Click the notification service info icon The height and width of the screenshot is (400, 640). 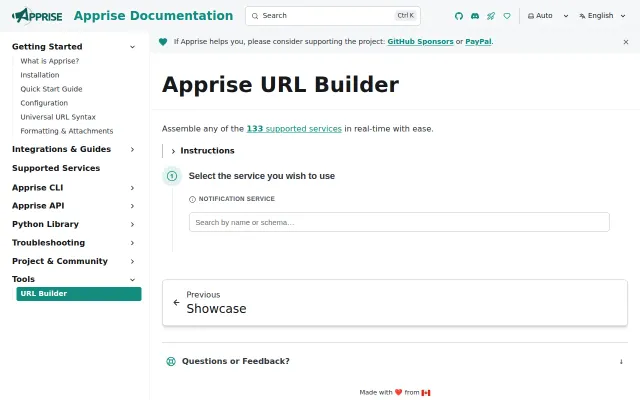(192, 199)
